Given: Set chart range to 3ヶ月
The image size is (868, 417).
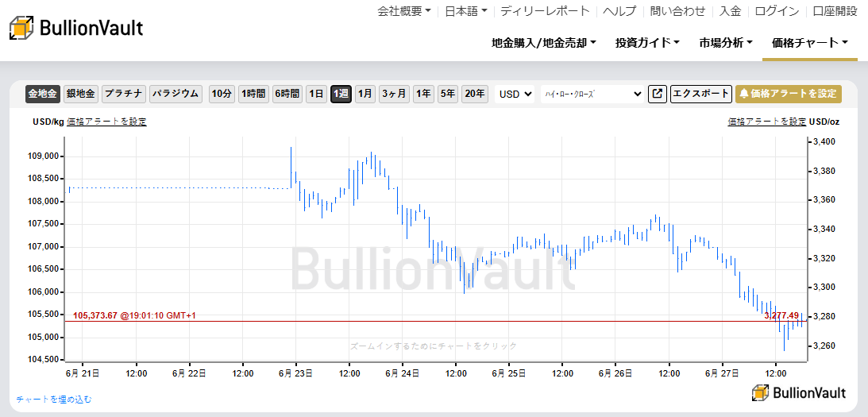Looking at the screenshot, I should click(394, 94).
